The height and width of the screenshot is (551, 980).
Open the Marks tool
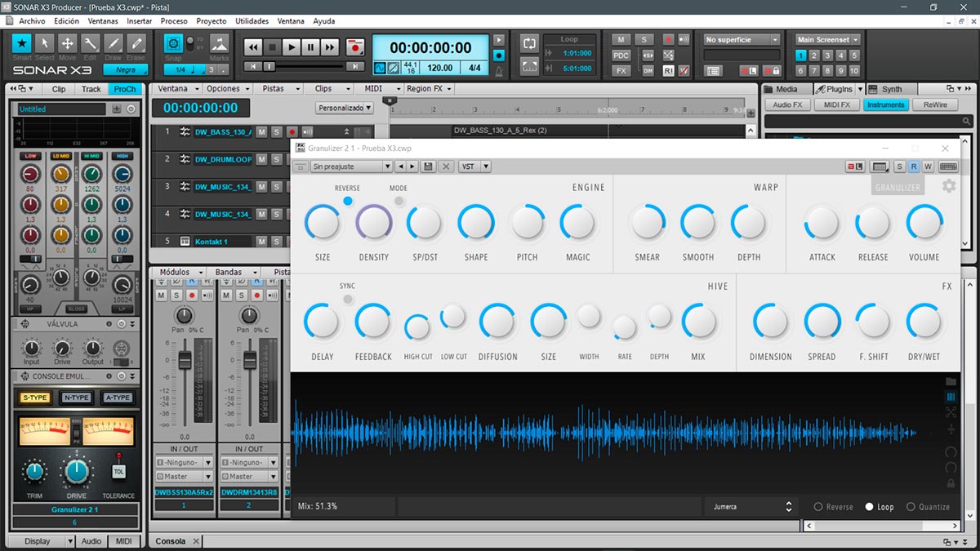[219, 43]
